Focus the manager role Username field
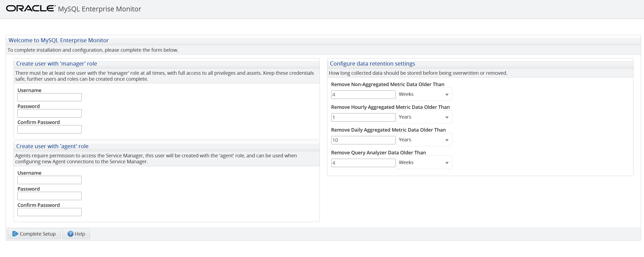The width and height of the screenshot is (644, 257). click(49, 97)
